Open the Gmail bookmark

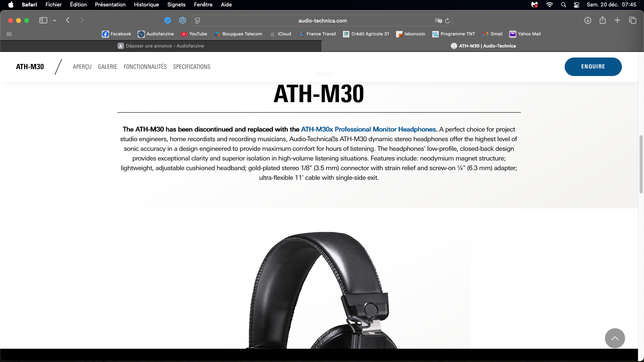point(492,34)
